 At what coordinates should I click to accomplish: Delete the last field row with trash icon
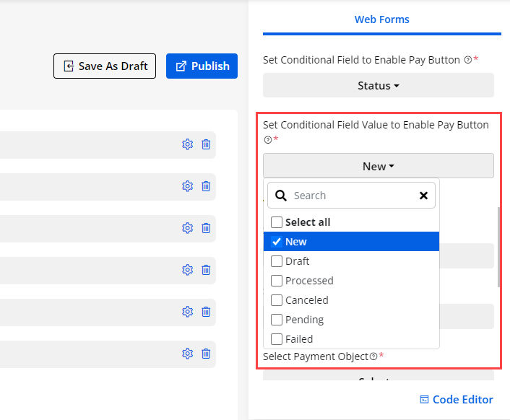point(206,354)
